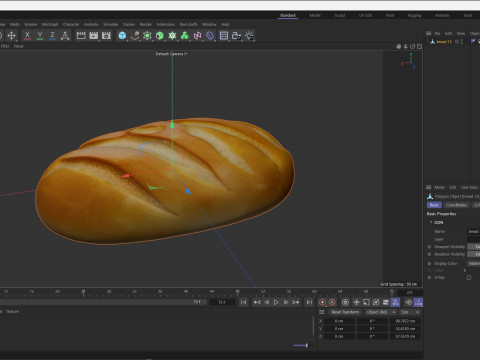This screenshot has width=480, height=360.
Task: Open Attribute Manager Mode menu
Action: [439, 187]
